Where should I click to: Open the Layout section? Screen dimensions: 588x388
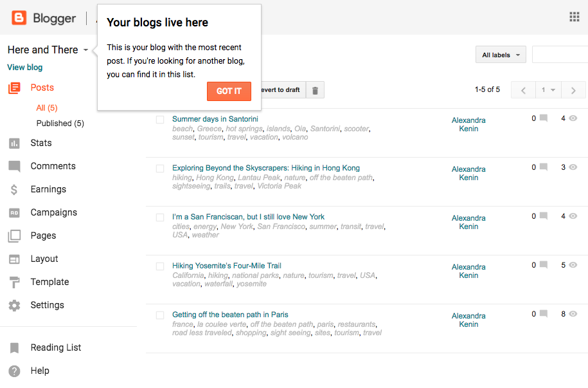coord(44,259)
